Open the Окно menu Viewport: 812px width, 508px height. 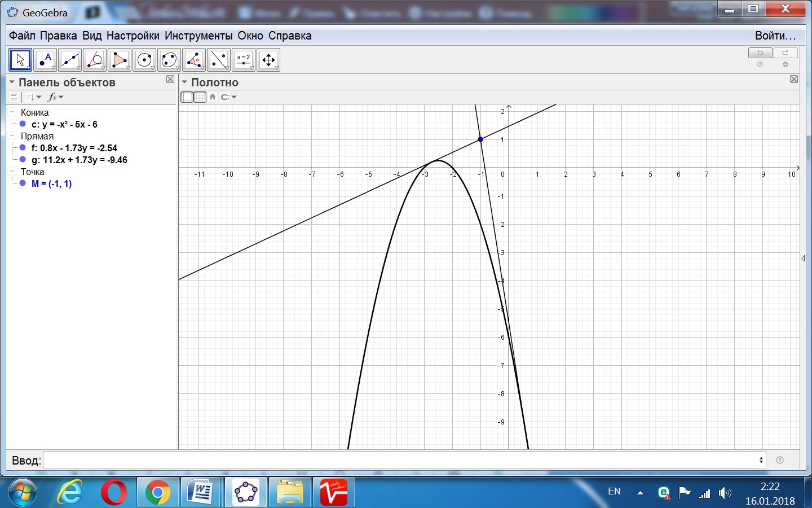(250, 36)
